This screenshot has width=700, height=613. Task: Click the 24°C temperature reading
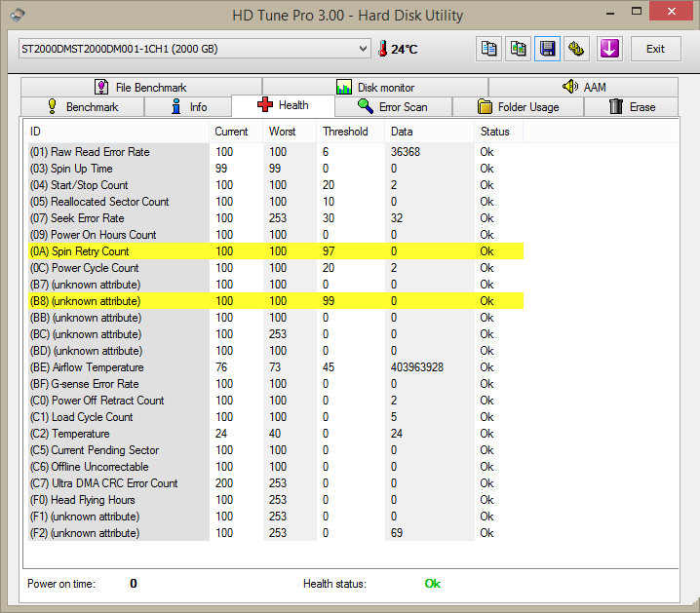(405, 49)
